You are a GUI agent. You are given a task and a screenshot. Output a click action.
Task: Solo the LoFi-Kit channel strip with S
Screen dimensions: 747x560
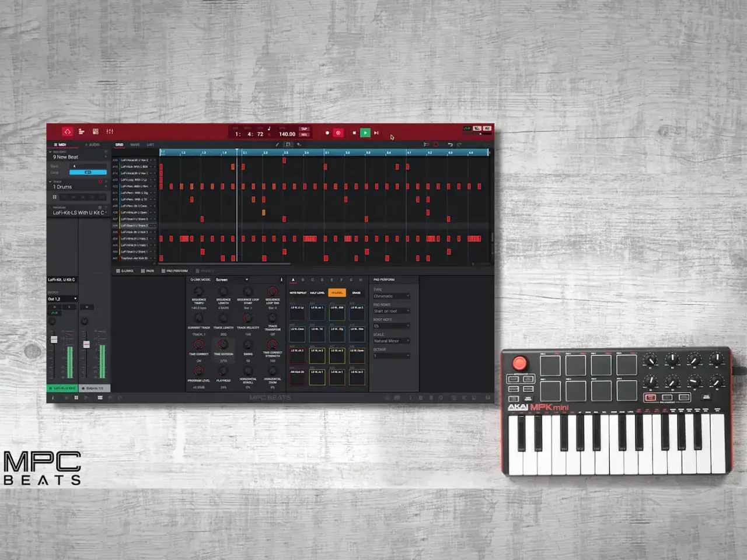[x=68, y=307]
